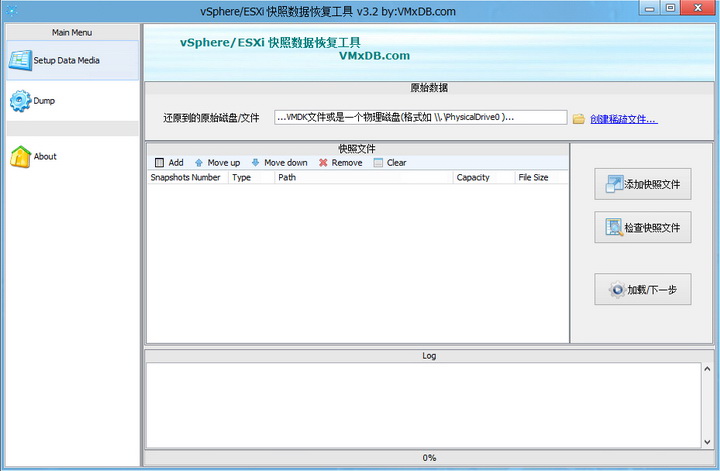Browse with the yellow folder icon
720x471 pixels.
(579, 119)
